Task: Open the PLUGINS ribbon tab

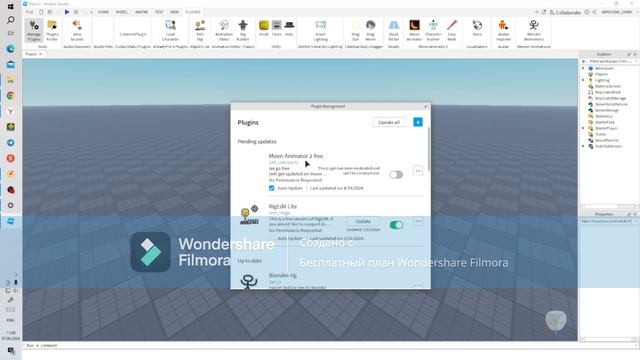Action: point(193,12)
